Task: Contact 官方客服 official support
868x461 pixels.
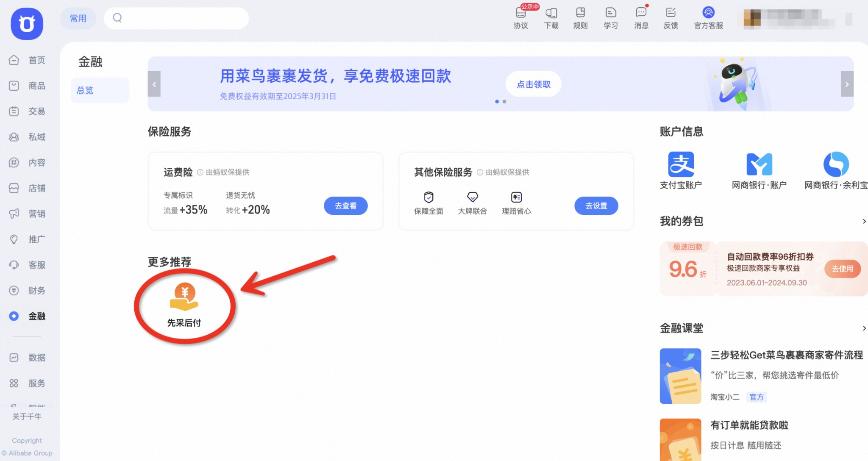Action: 708,18
